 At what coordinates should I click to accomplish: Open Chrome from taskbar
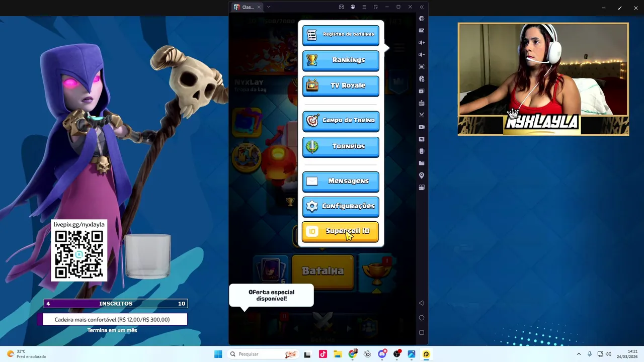[x=353, y=354]
